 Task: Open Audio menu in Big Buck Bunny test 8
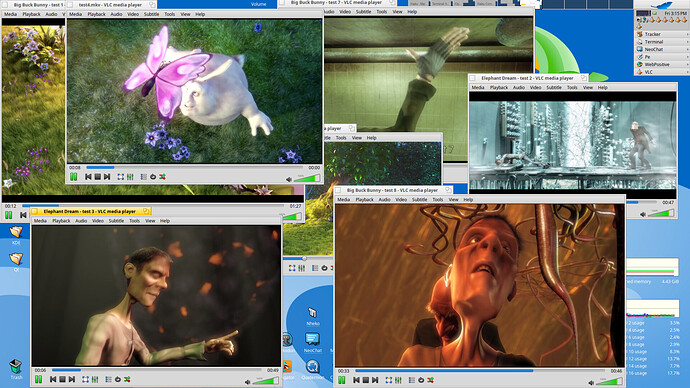[384, 199]
